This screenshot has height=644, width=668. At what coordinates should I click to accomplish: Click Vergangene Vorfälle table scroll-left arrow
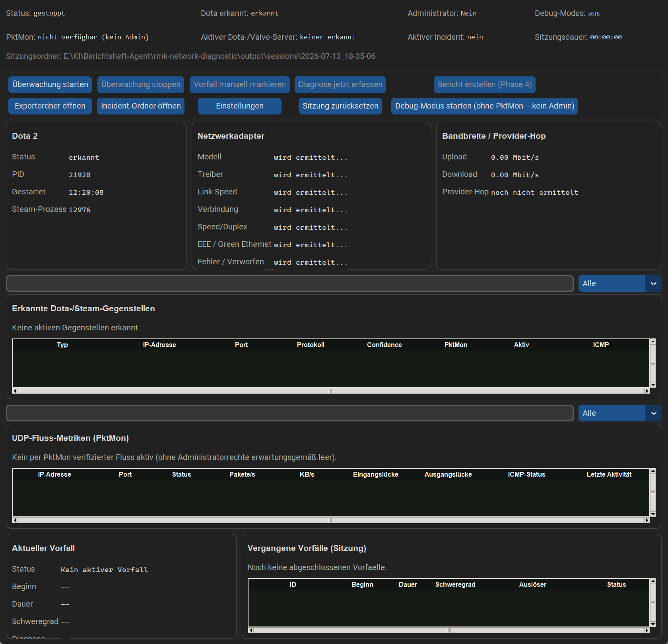point(251,630)
